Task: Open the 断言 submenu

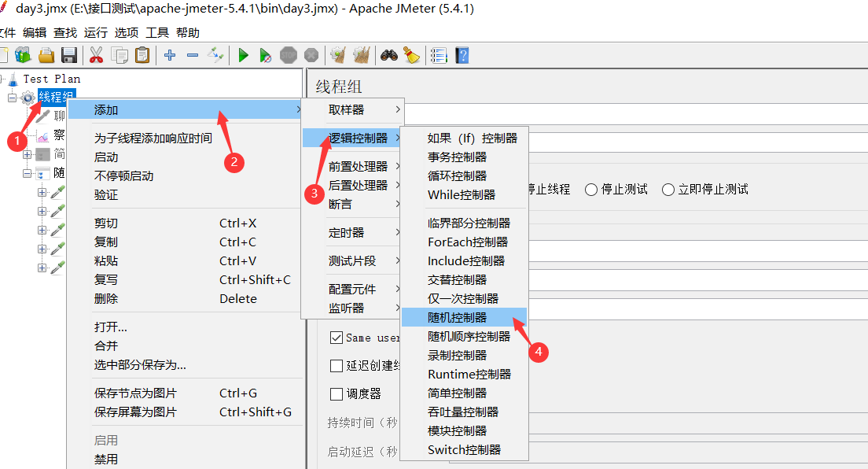Action: click(x=352, y=204)
